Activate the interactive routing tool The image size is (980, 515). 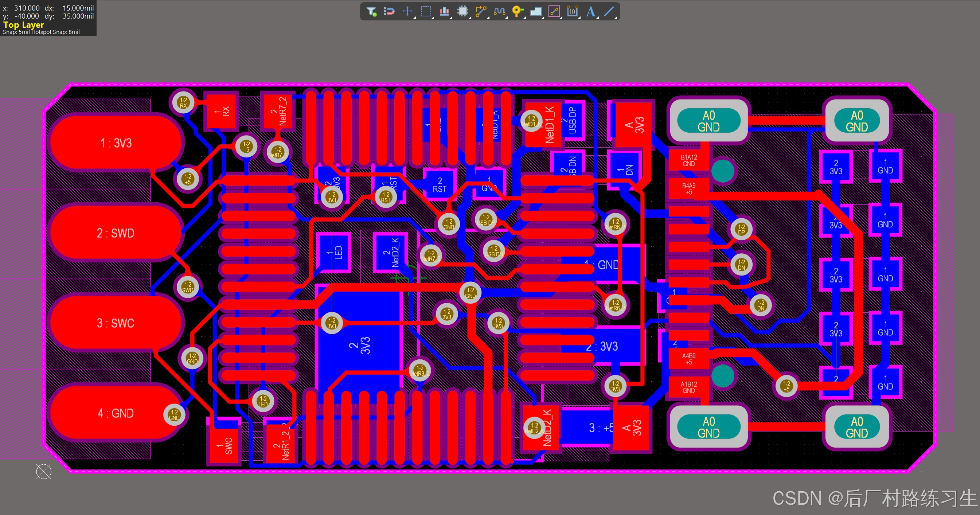click(x=481, y=11)
